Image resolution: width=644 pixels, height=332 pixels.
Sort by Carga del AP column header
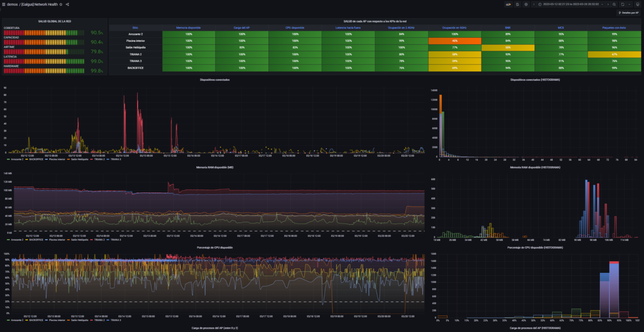(242, 28)
